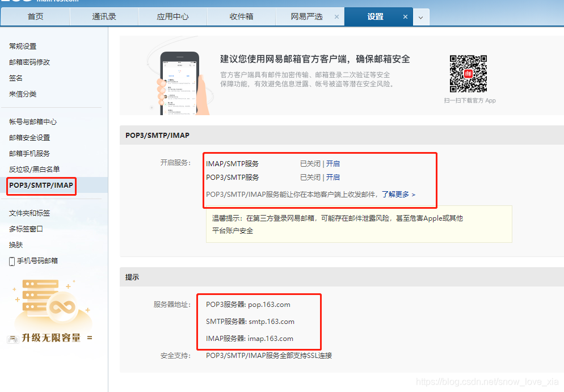Open the tab list dropdown arrow
Screen dimensions: 564x392
[x=420, y=17]
